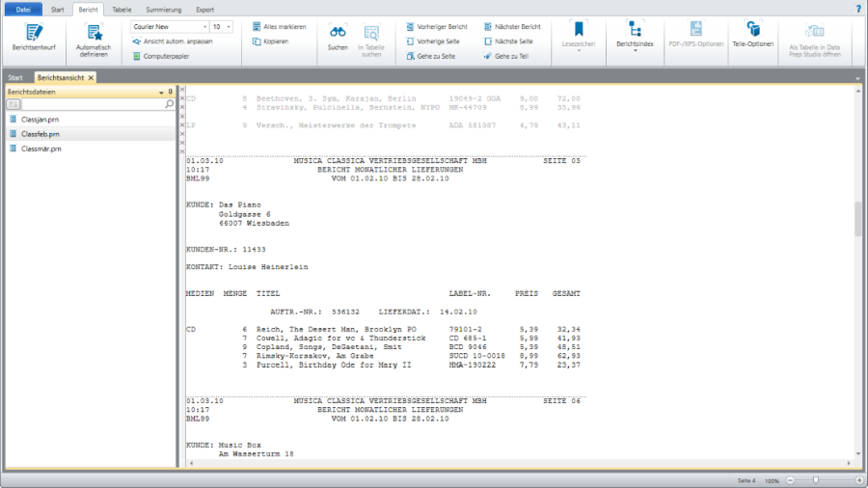Click text 'KONTAKT: Louise Heinerlein'

(247, 267)
